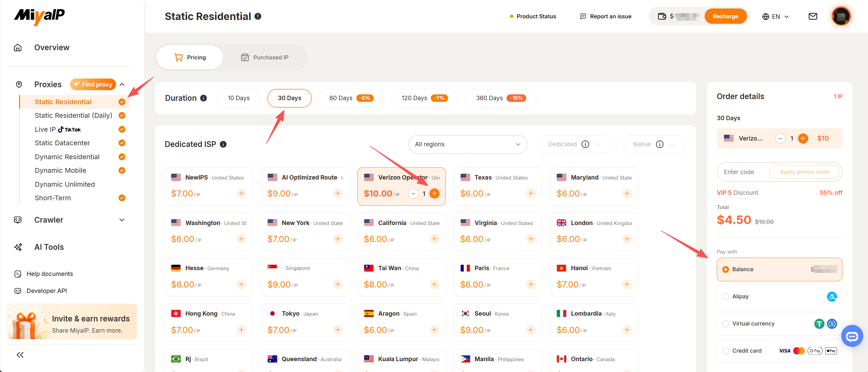Open the mail inbox icon
868x372 pixels.
click(x=813, y=16)
